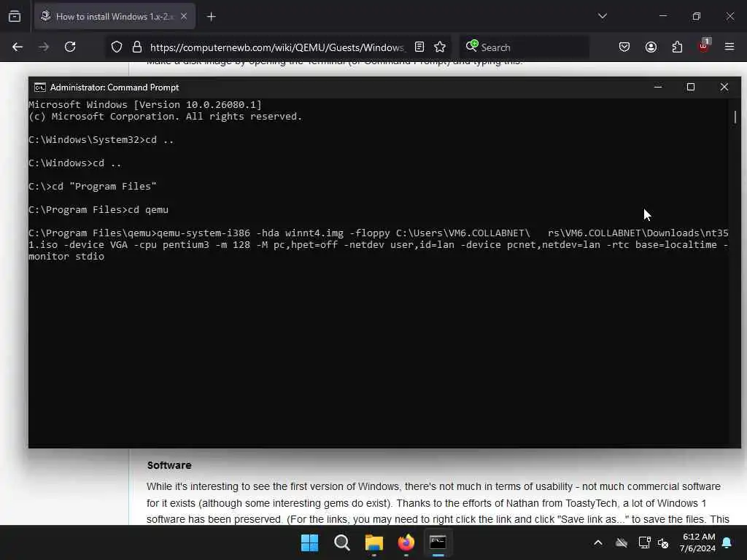Screen dimensions: 747x560
Task: Open the Firefox hamburger application menu
Action: tap(729, 47)
